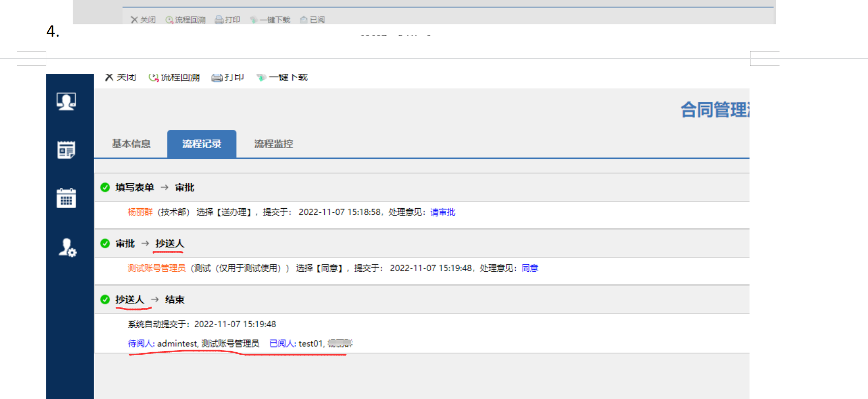Click the 已阅 button in the faded top toolbar

click(x=312, y=20)
